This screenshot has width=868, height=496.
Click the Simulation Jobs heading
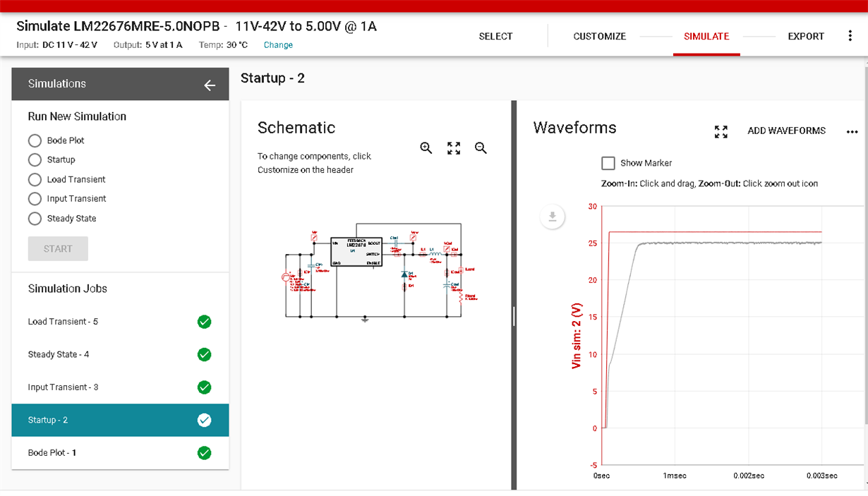68,289
